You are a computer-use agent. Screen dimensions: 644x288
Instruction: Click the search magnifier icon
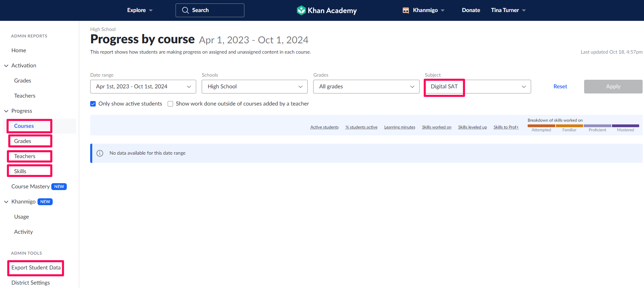point(185,10)
